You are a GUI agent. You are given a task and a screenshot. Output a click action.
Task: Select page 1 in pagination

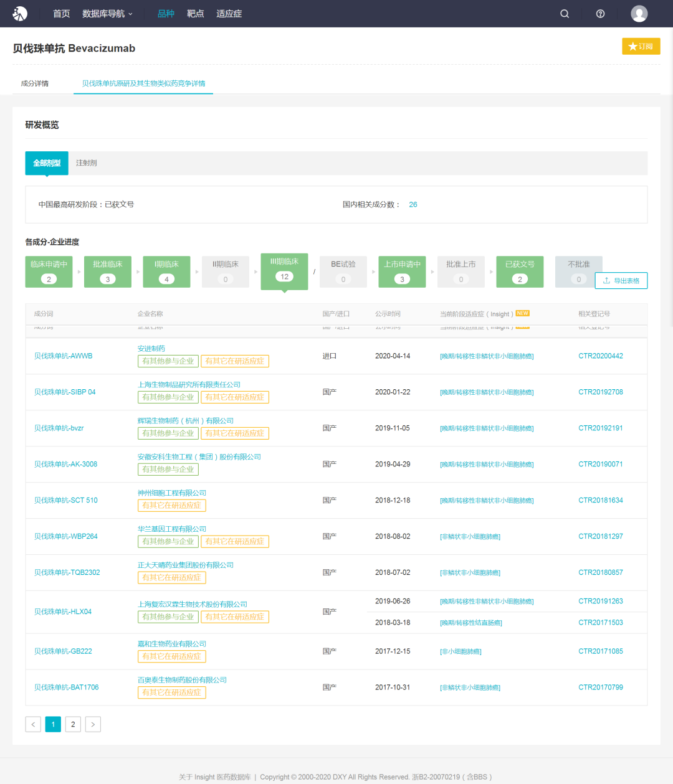click(53, 724)
